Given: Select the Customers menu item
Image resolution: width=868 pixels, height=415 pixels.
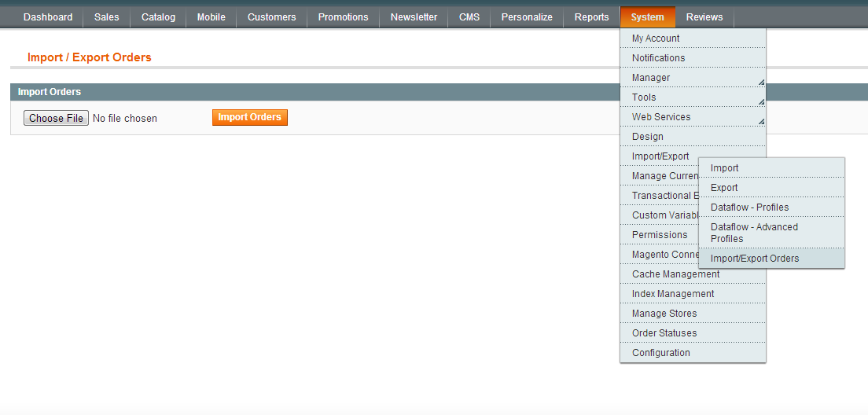Looking at the screenshot, I should pyautogui.click(x=271, y=17).
